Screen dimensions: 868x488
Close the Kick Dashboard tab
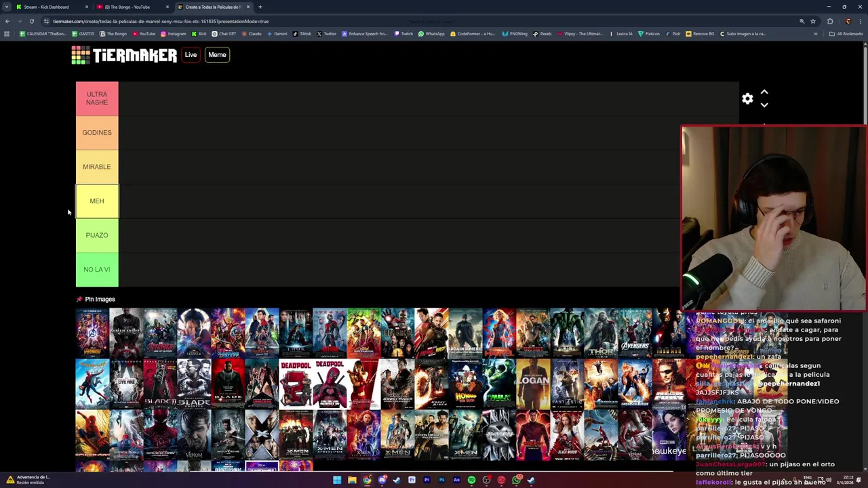87,7
